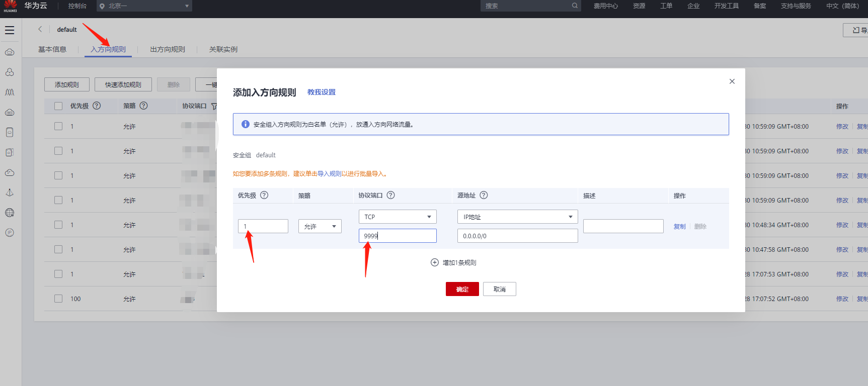This screenshot has height=386, width=868.
Task: Open the resources menu item
Action: (x=639, y=6)
